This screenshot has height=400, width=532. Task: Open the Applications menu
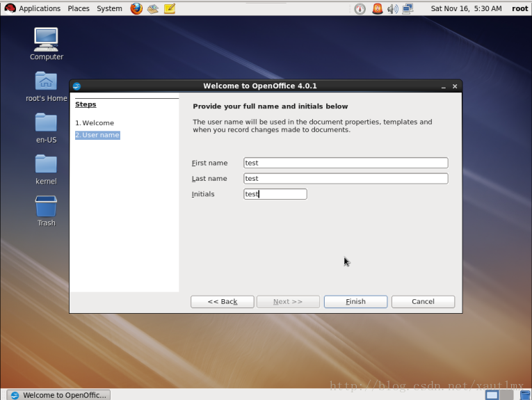coord(40,8)
